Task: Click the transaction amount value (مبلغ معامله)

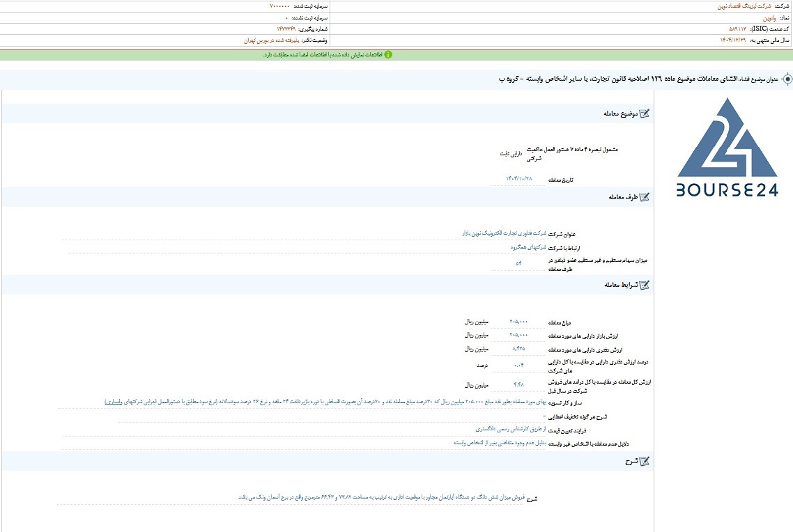Action: (518, 322)
